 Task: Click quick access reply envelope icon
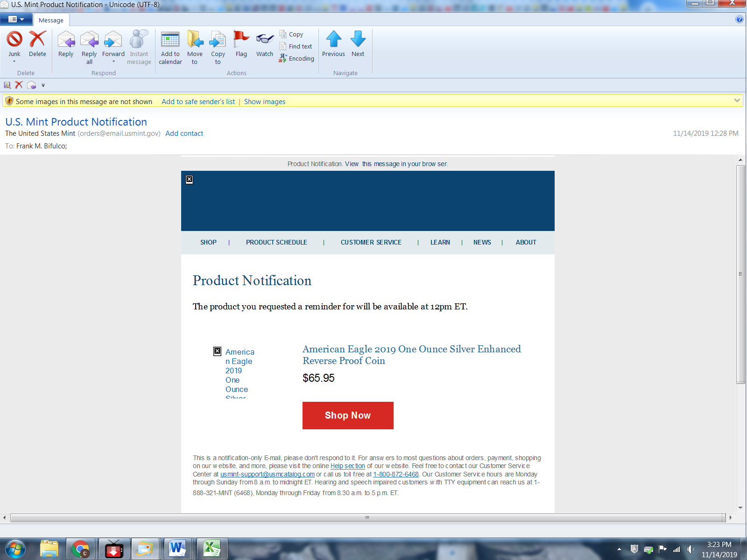tap(31, 85)
